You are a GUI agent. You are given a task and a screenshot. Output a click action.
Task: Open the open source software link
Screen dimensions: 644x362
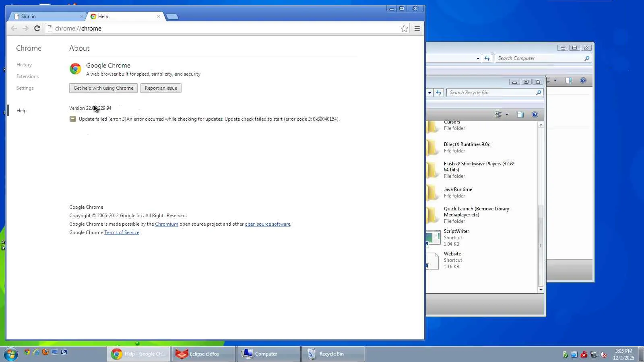point(267,224)
